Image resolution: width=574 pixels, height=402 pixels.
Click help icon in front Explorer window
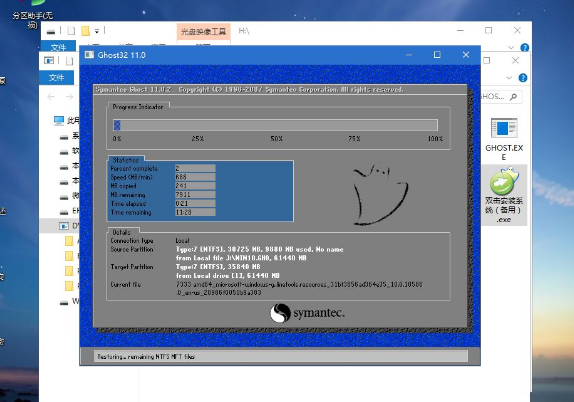523,78
